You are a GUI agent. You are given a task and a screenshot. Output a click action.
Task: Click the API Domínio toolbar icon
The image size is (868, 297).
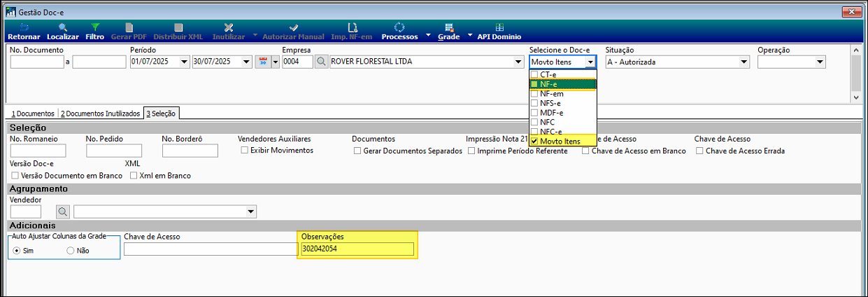(499, 27)
